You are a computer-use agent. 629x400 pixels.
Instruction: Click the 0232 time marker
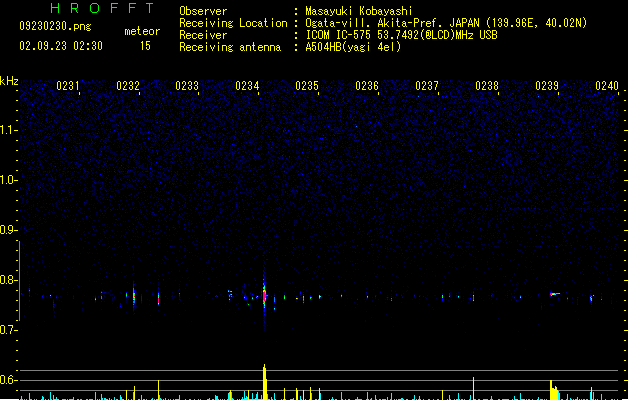tap(128, 86)
